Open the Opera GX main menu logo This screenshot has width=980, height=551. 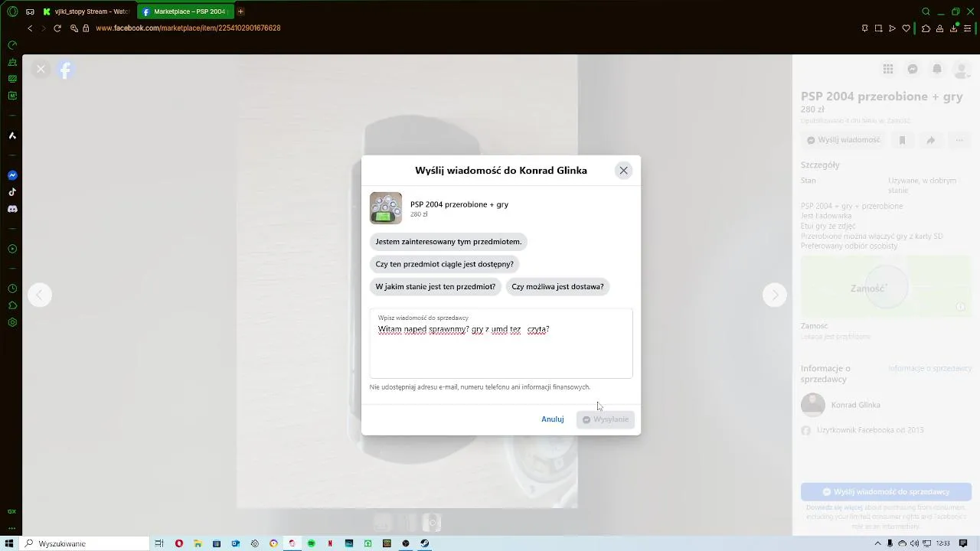coord(12,11)
